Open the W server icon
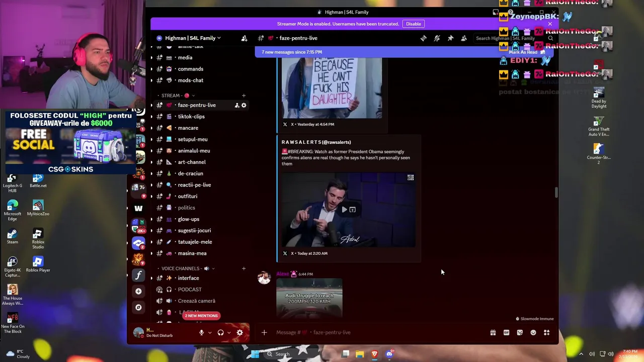 (138, 208)
